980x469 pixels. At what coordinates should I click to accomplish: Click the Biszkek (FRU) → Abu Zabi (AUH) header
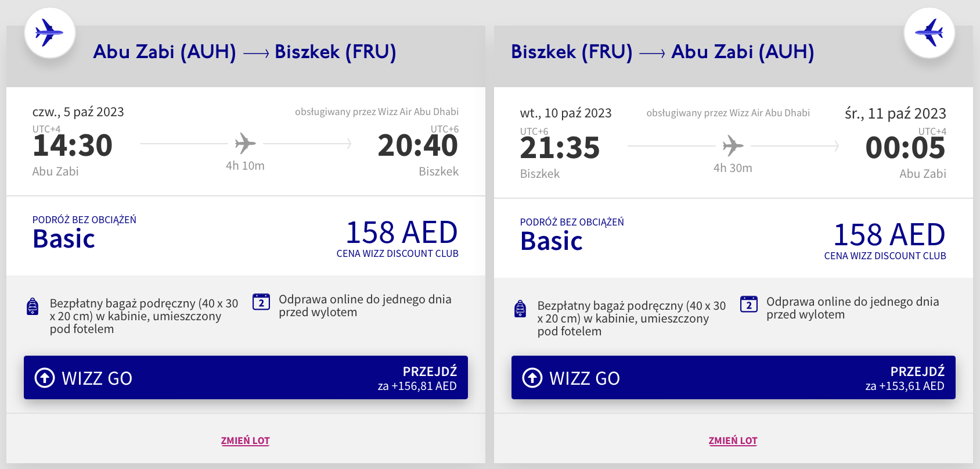pos(662,52)
